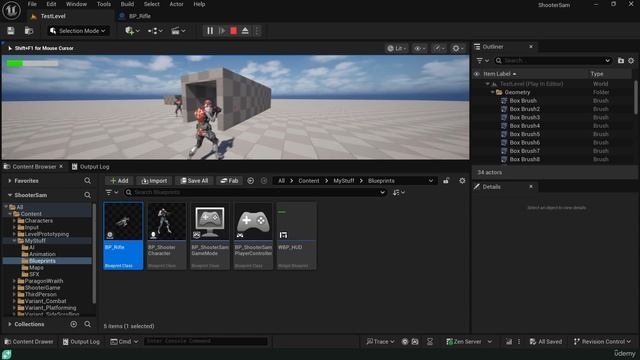Screen dimensions: 640x360
Task: Open the Tools menu
Action: 104,4
